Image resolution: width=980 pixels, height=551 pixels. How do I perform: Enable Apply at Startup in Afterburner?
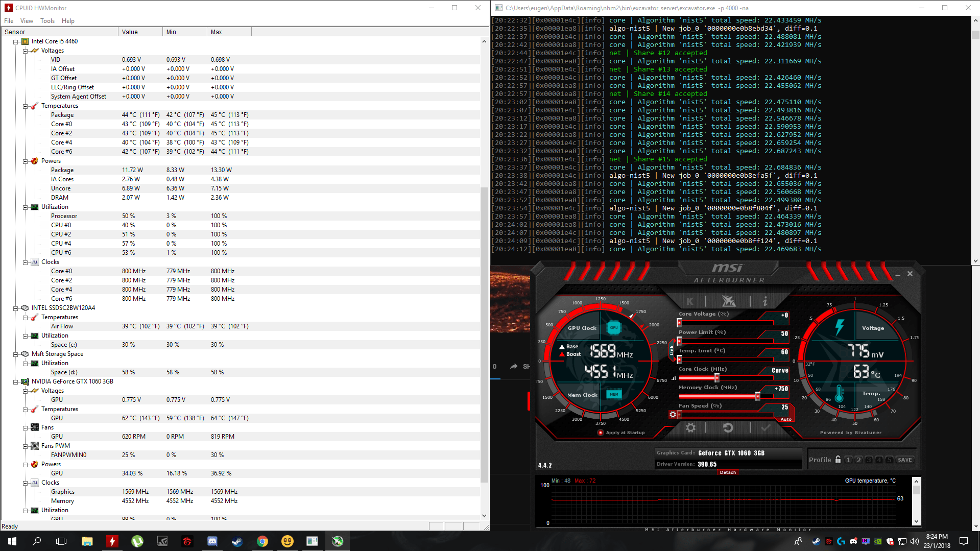coord(600,433)
